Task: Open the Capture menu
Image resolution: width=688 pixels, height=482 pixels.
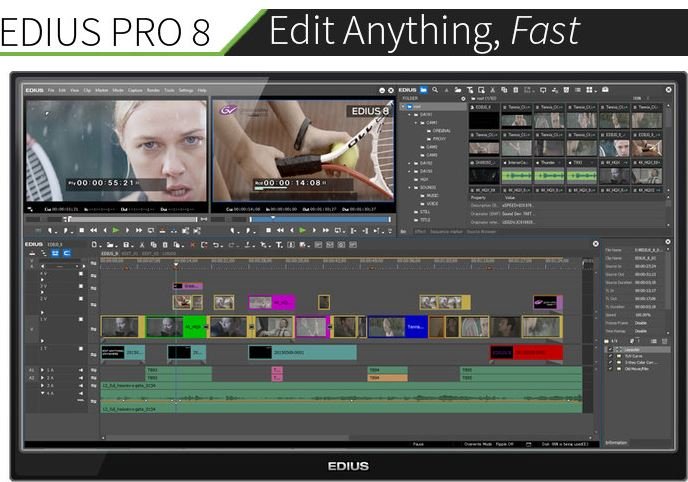Action: tap(135, 90)
